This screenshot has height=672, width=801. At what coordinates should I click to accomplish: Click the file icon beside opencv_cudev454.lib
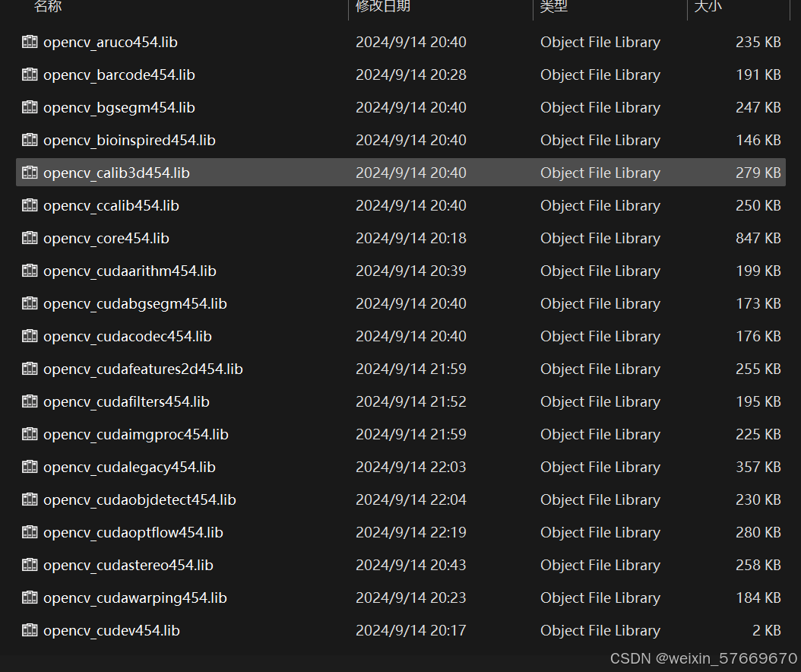(29, 630)
